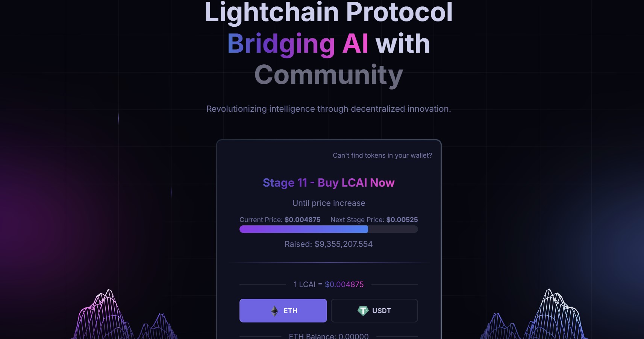Click "Until price increase" countdown label

click(329, 203)
